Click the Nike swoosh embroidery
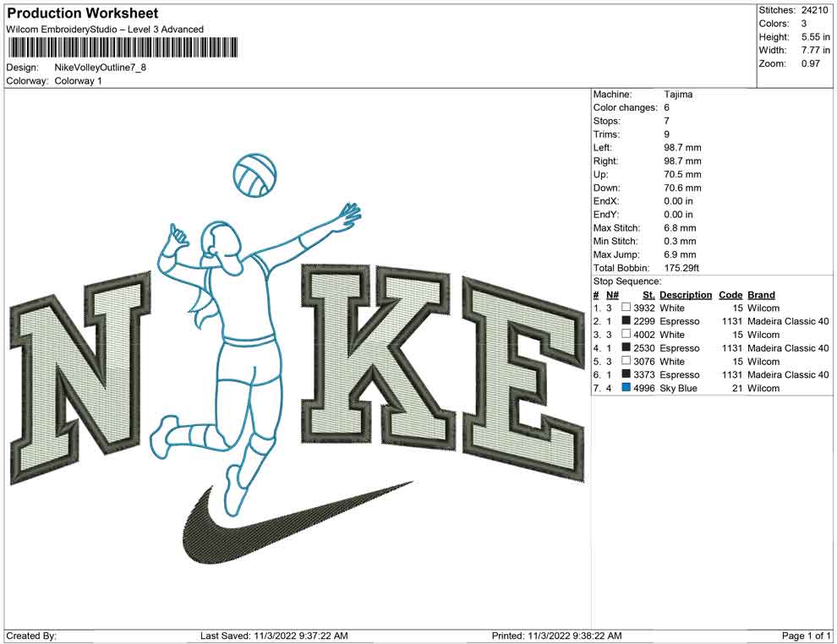The height and width of the screenshot is (644, 837). tap(296, 523)
